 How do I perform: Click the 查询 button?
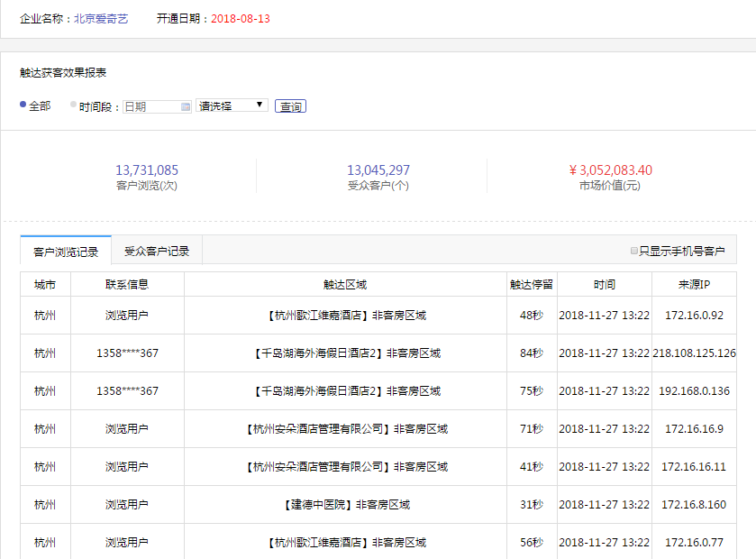tap(290, 105)
